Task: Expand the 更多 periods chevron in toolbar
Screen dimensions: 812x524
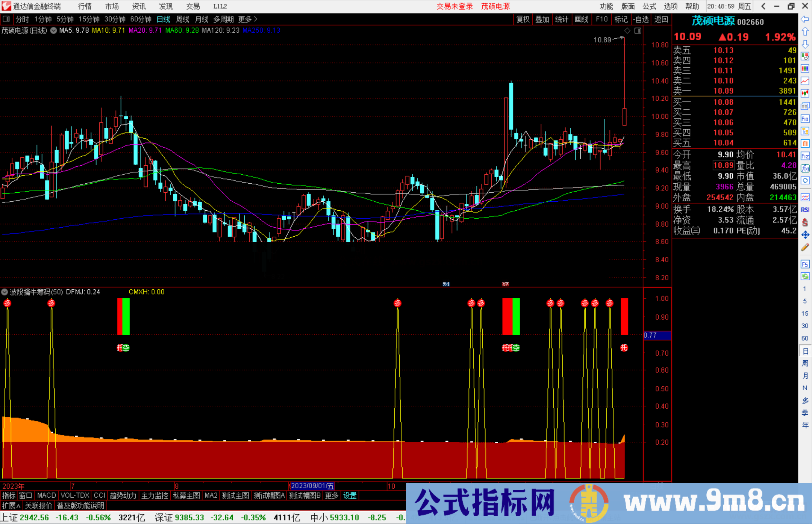Action: click(x=256, y=19)
